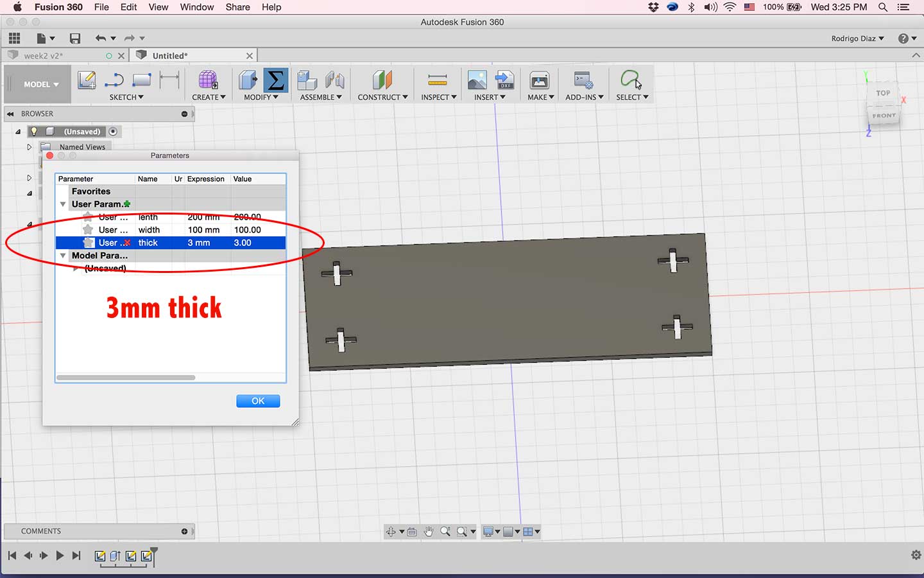
Task: Jump to timeline end
Action: [x=76, y=556]
